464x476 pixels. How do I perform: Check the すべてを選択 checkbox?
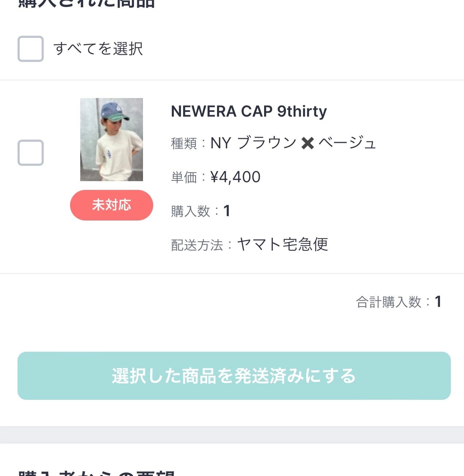click(31, 49)
